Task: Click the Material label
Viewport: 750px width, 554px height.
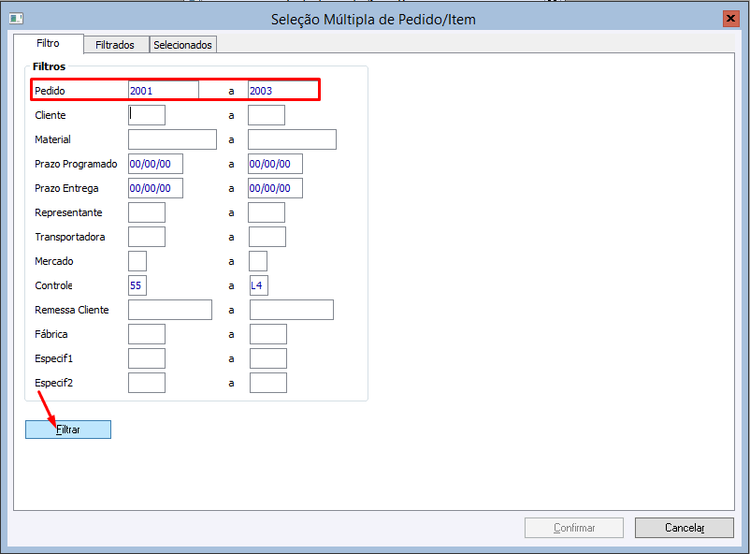Action: tap(53, 140)
